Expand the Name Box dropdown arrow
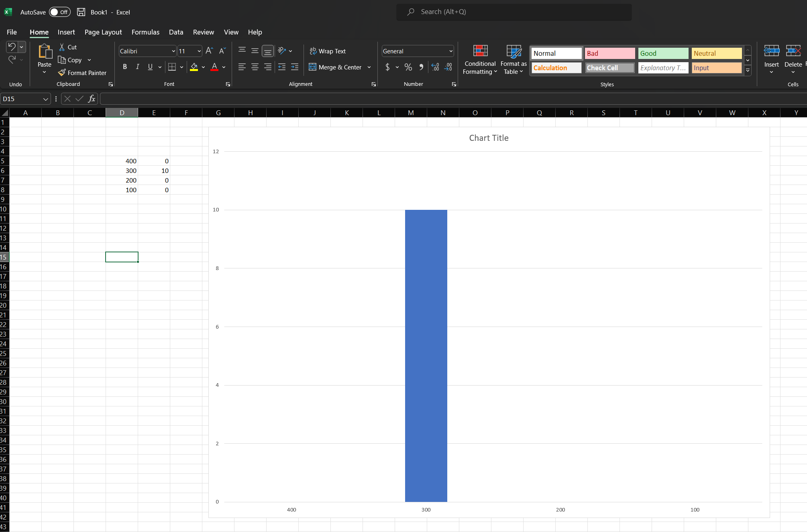The image size is (807, 532). click(45, 99)
